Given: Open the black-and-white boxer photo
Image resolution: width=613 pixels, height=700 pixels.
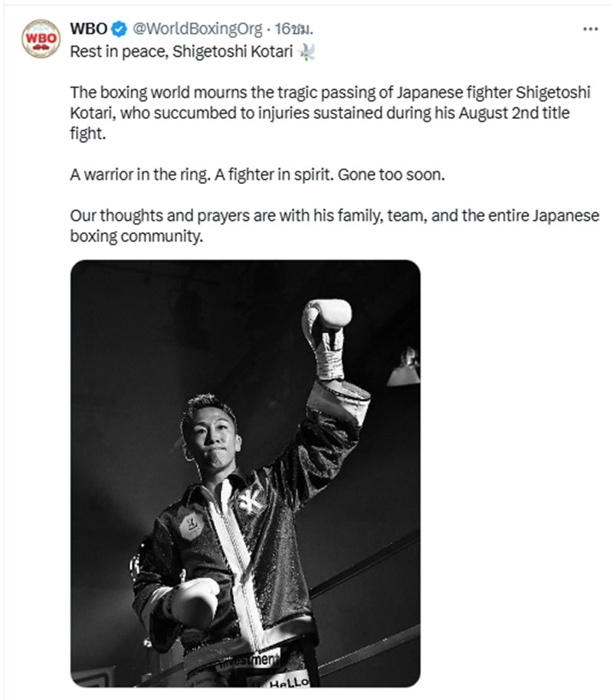Looking at the screenshot, I should click(245, 473).
